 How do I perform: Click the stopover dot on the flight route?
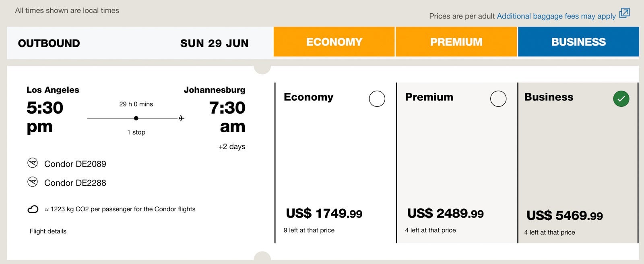point(136,118)
